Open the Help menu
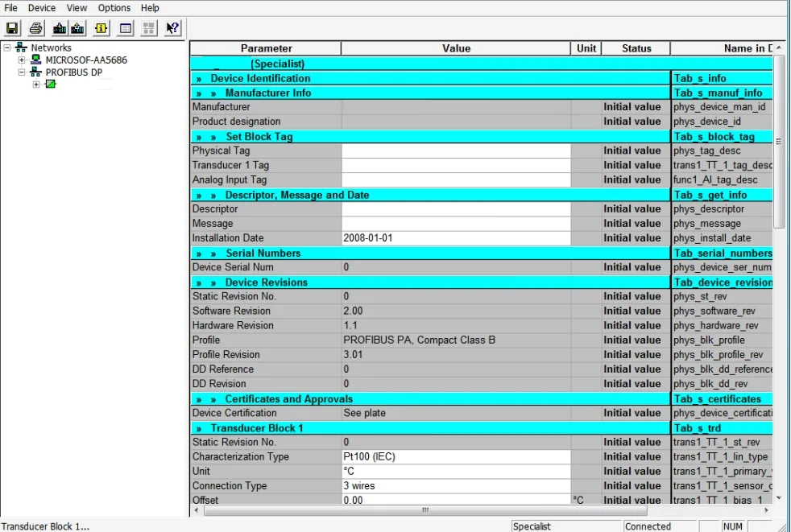The height and width of the screenshot is (532, 791). point(150,8)
